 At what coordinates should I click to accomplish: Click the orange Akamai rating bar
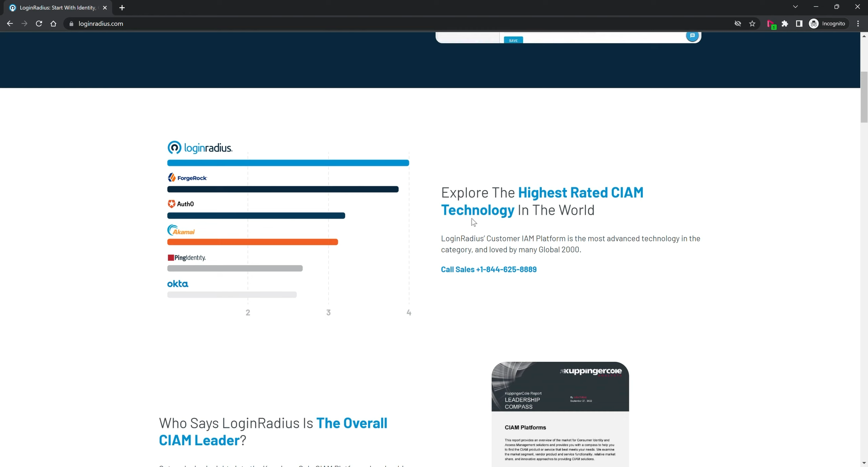[253, 242]
